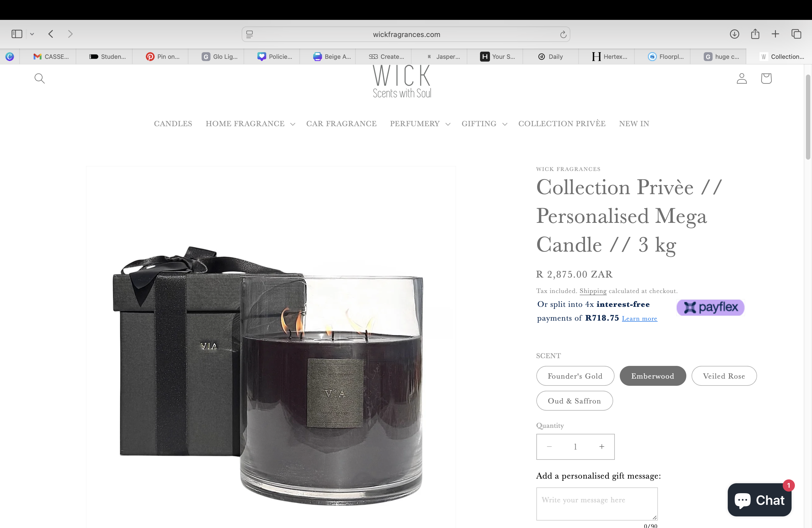
Task: Follow the Payflex Learn more link
Action: pyautogui.click(x=639, y=319)
